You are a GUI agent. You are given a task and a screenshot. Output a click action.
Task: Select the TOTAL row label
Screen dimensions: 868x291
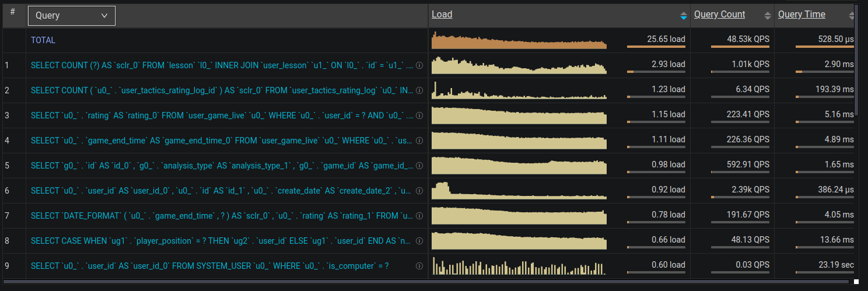pyautogui.click(x=43, y=41)
